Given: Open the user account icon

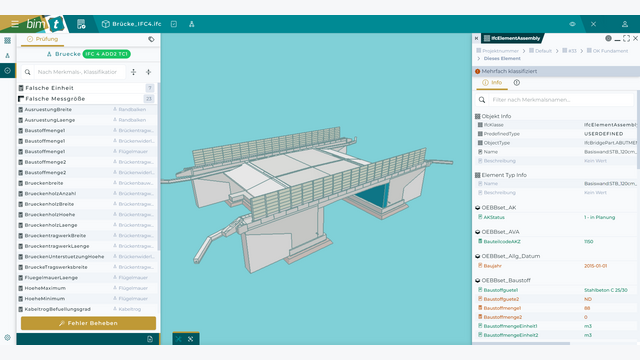Looking at the screenshot, I should point(625,24).
